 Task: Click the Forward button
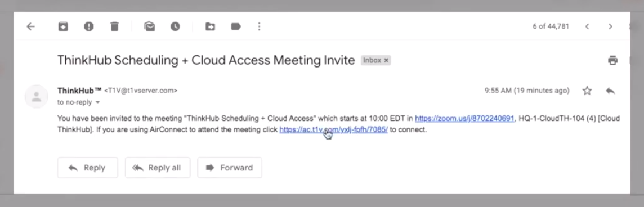tap(230, 168)
